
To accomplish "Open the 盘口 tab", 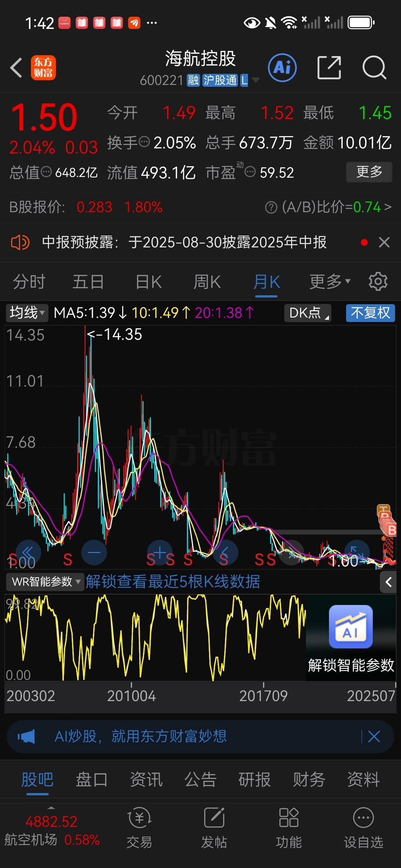I will pos(92,779).
